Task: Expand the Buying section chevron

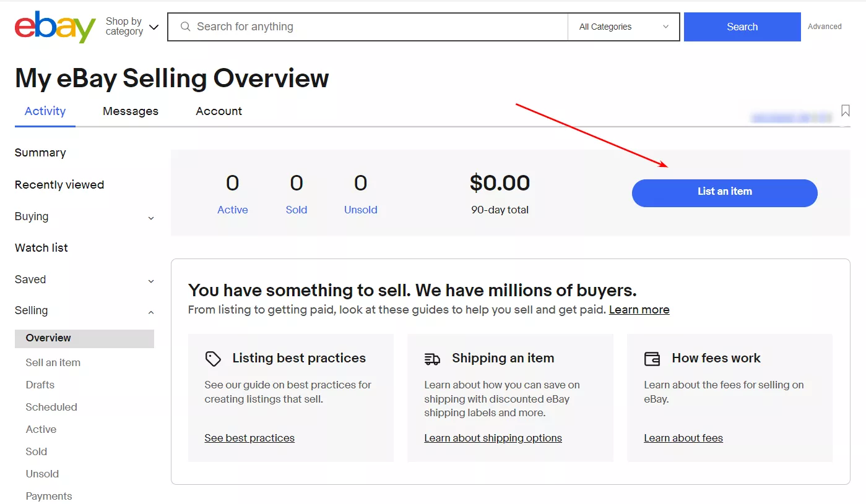Action: click(x=151, y=218)
